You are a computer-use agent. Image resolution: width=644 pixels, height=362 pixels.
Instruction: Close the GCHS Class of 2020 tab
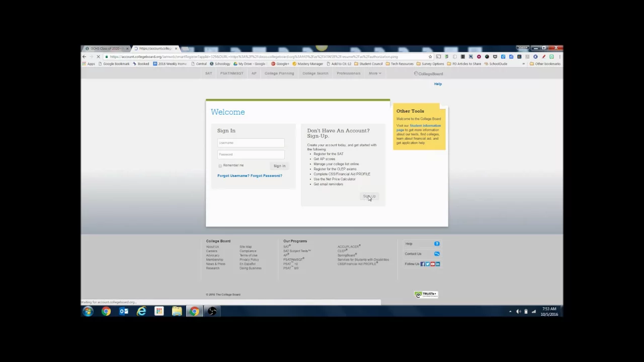coord(127,49)
